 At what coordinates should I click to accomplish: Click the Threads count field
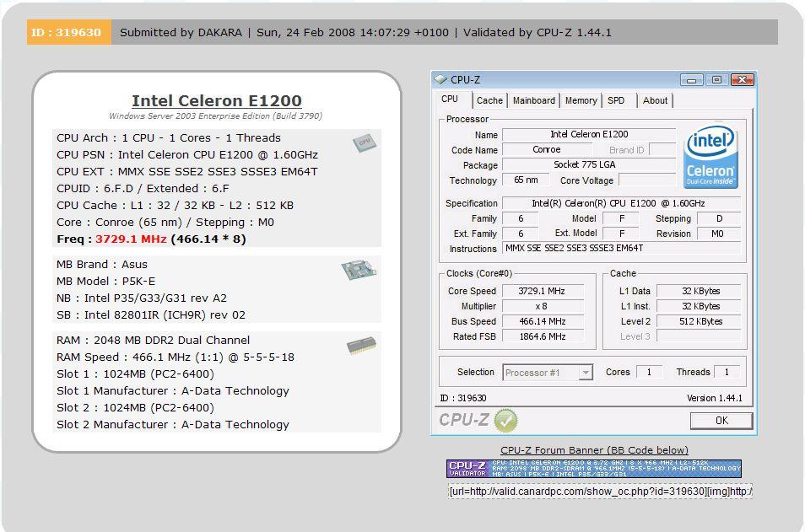pos(727,372)
